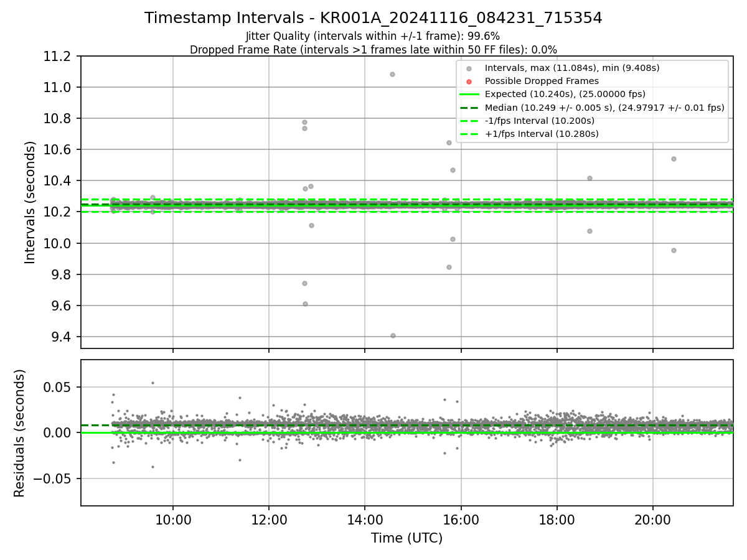Select legend entry 'Possible Dropped Frames'
Image resolution: width=747 pixels, height=560 pixels.
pos(542,81)
